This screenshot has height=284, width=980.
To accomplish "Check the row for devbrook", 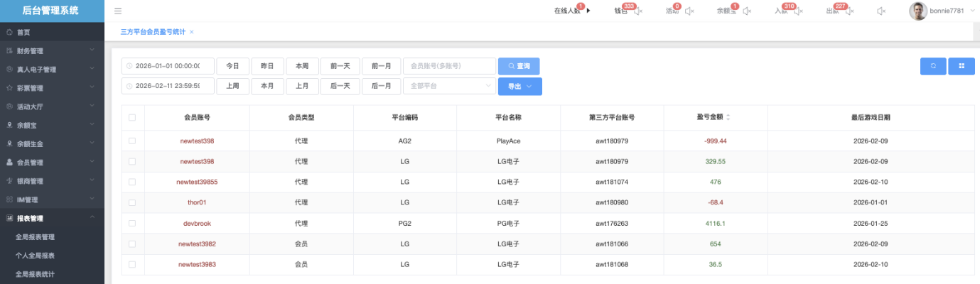I will 131,223.
